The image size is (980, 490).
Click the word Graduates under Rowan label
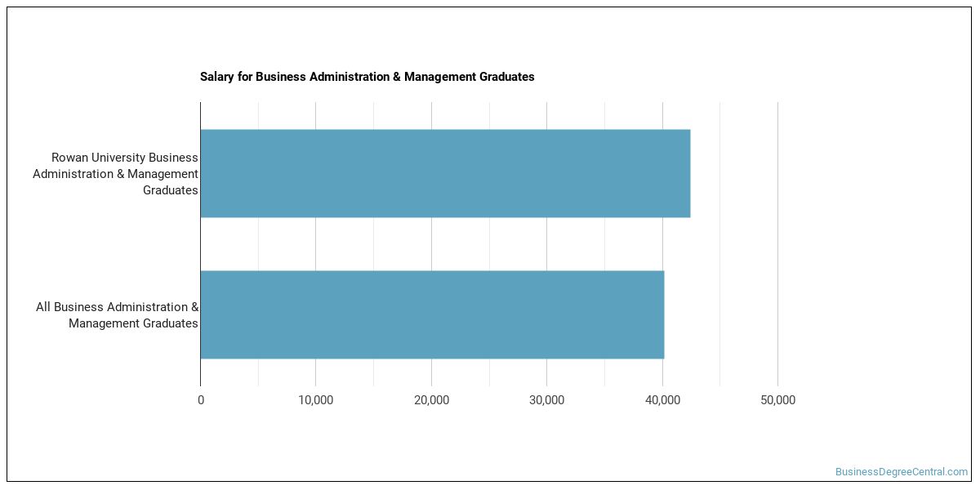(x=171, y=190)
